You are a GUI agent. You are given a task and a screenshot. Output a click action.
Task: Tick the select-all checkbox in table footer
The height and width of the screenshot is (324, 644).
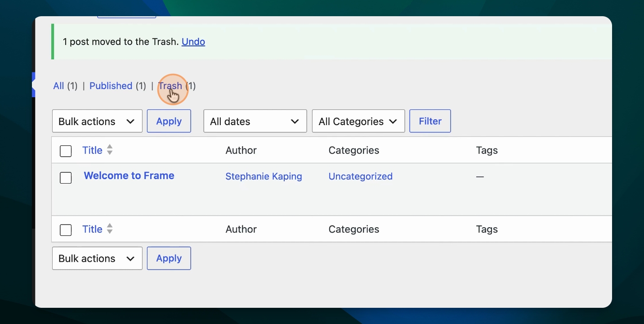[66, 230]
